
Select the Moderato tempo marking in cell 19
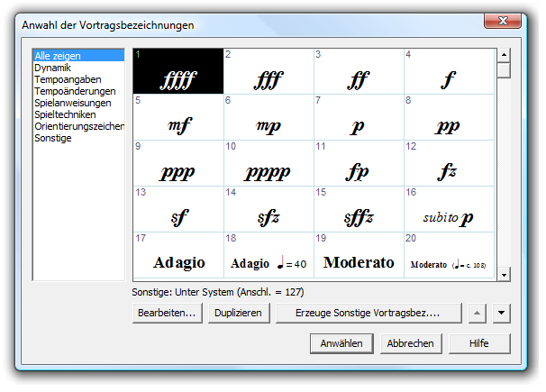point(358,256)
